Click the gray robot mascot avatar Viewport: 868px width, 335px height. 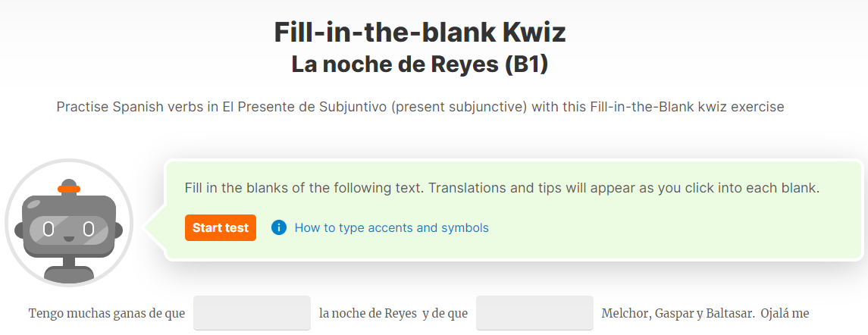coord(69,223)
